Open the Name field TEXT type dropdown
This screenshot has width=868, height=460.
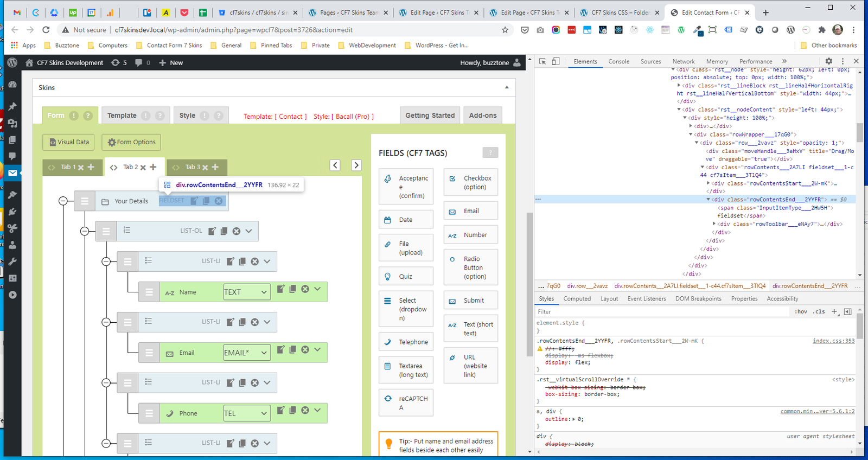[x=246, y=292]
